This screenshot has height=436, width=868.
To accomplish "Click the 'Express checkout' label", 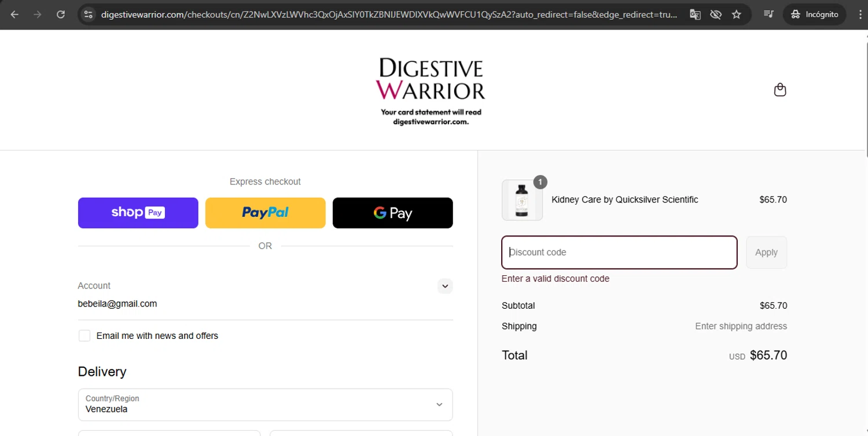I will (x=265, y=182).
